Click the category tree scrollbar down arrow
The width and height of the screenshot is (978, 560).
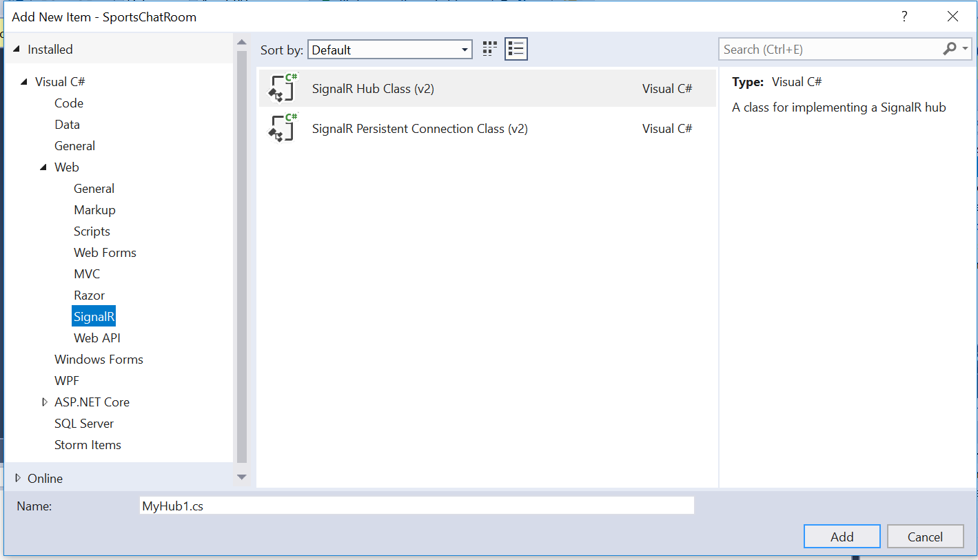point(241,477)
